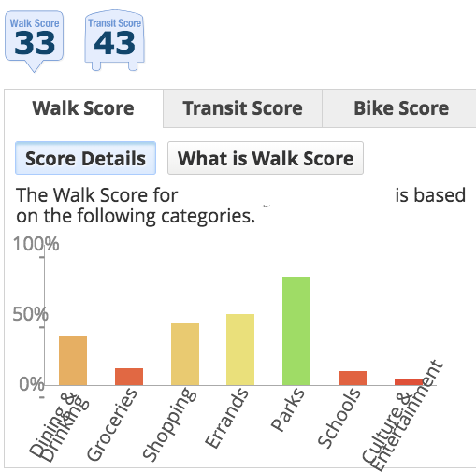Switch to the Bike Score tab
The height and width of the screenshot is (472, 476).
click(x=401, y=108)
